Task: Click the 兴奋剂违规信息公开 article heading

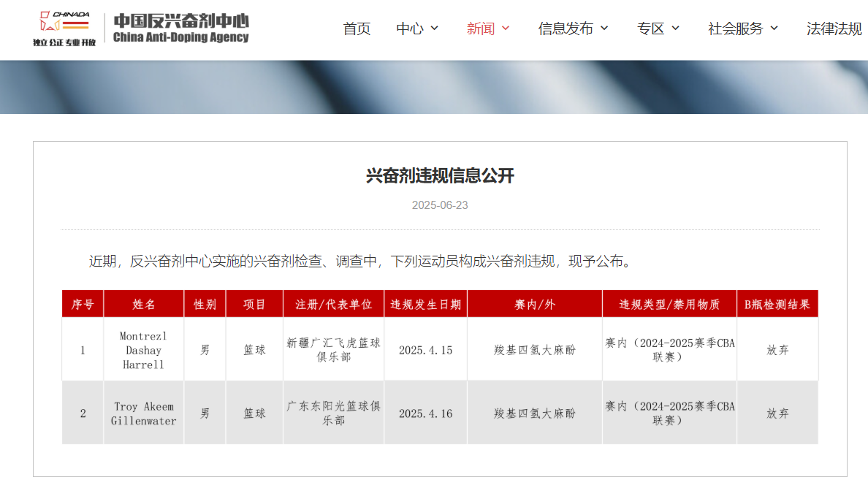Action: pyautogui.click(x=440, y=176)
